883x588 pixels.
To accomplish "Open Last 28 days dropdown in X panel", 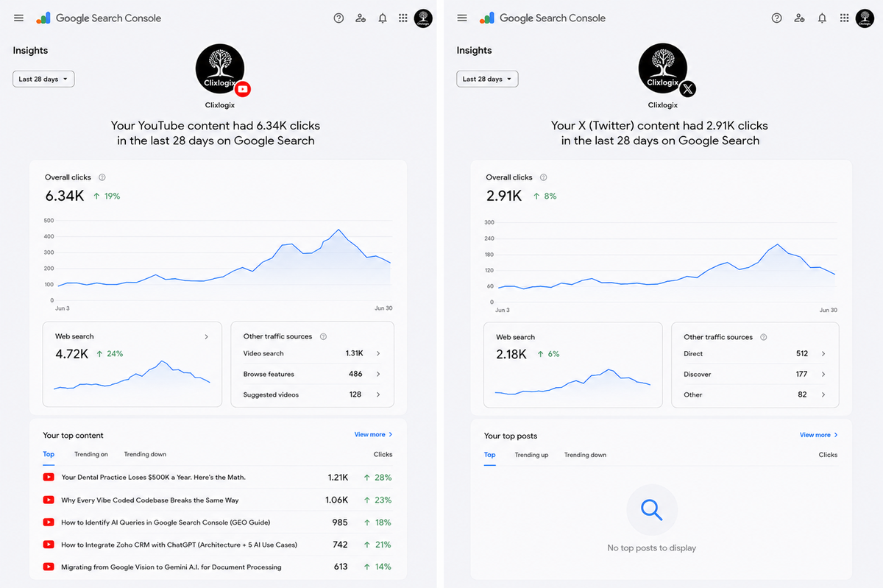I will [487, 79].
